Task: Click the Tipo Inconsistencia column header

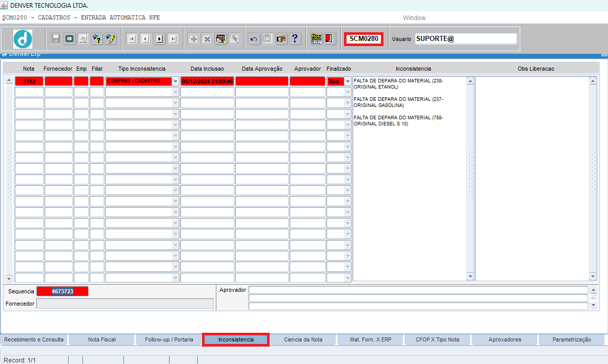Action: tap(142, 69)
